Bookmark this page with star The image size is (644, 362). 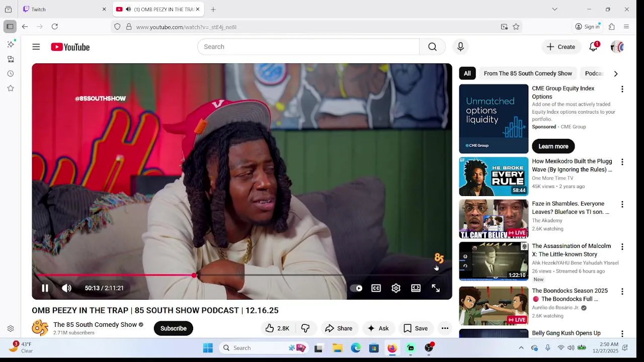coord(516,27)
